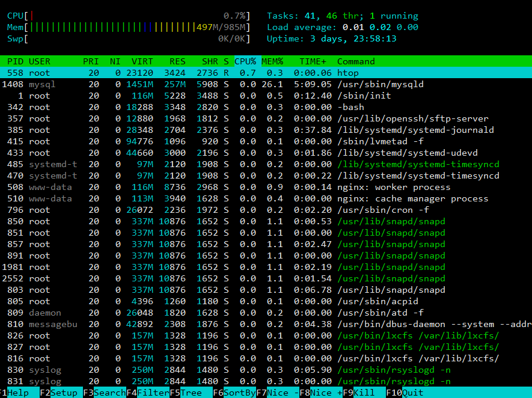Viewport: 532px width, 398px height.
Task: Sort by the TIME+ column header
Action: pyautogui.click(x=314, y=61)
